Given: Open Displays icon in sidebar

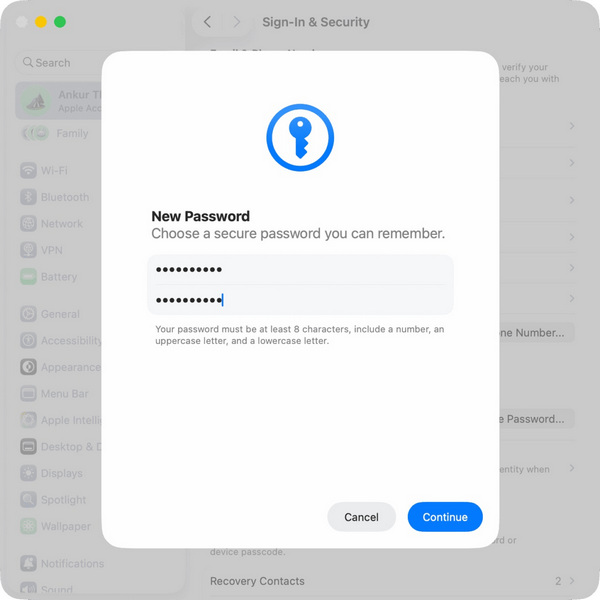Looking at the screenshot, I should pyautogui.click(x=28, y=473).
